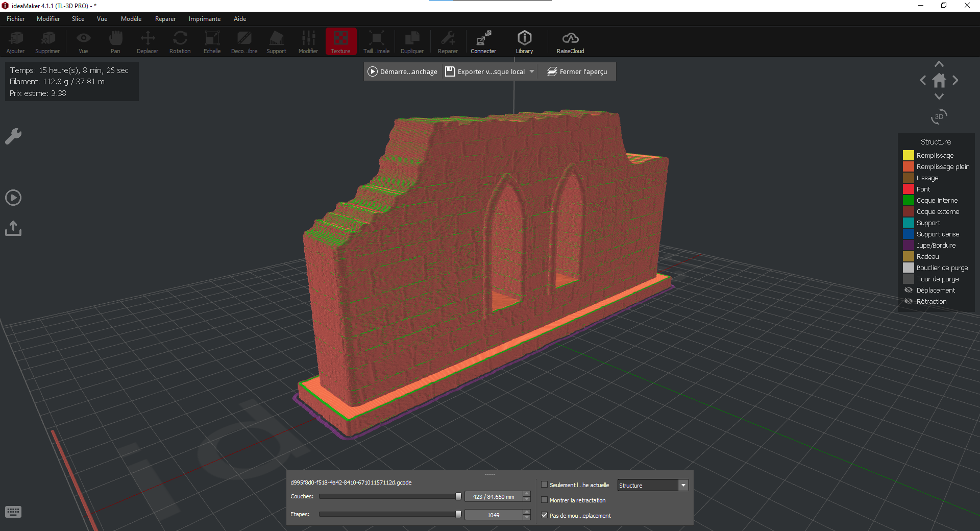This screenshot has width=980, height=531.
Task: Open the Library icon
Action: pyautogui.click(x=524, y=42)
